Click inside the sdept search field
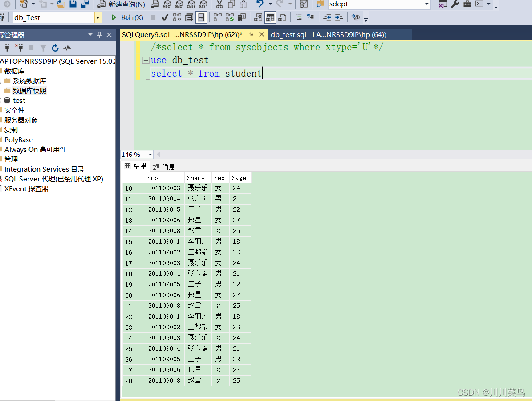This screenshot has width=532, height=401. pyautogui.click(x=375, y=4)
